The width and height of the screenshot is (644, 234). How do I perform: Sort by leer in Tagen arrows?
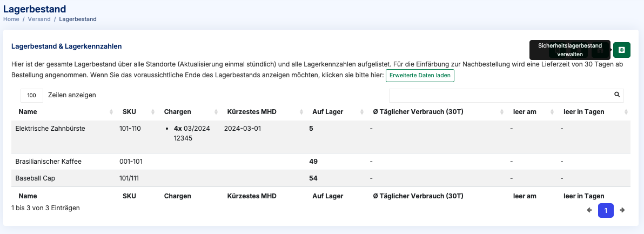pyautogui.click(x=626, y=112)
